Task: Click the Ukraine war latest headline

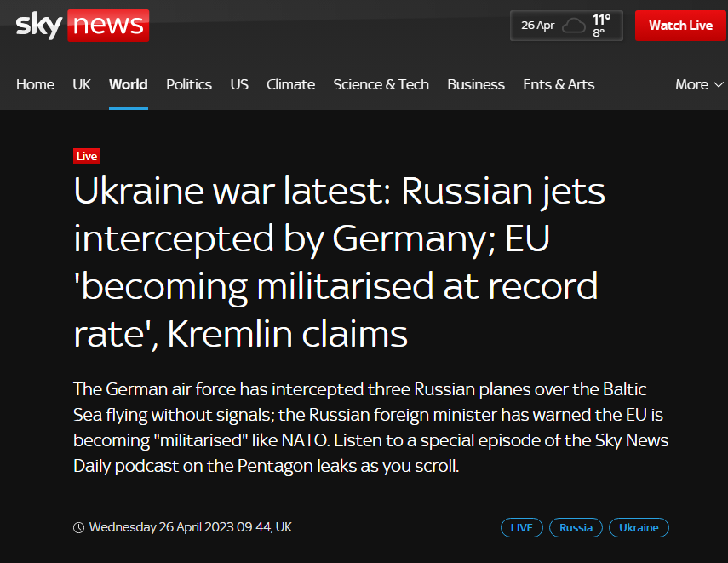Action: point(339,263)
